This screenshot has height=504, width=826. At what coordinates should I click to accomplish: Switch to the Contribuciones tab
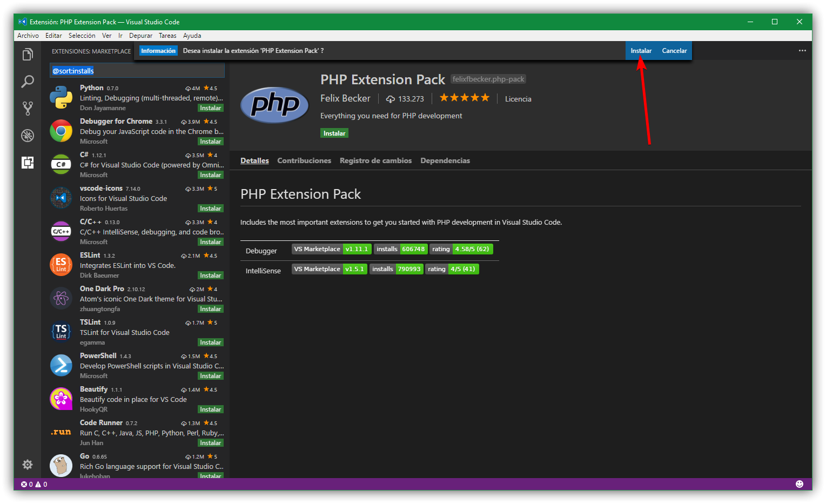(x=304, y=160)
